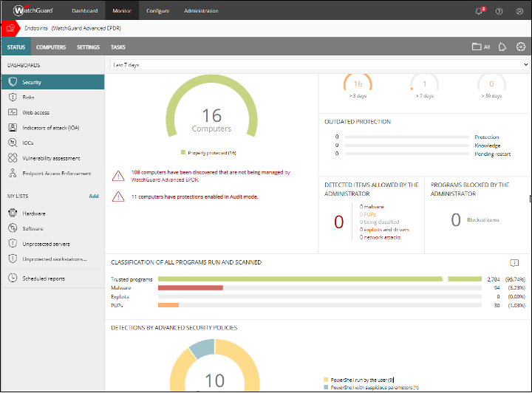The height and width of the screenshot is (393, 532).
Task: Open the Hardware list
Action: (x=34, y=213)
